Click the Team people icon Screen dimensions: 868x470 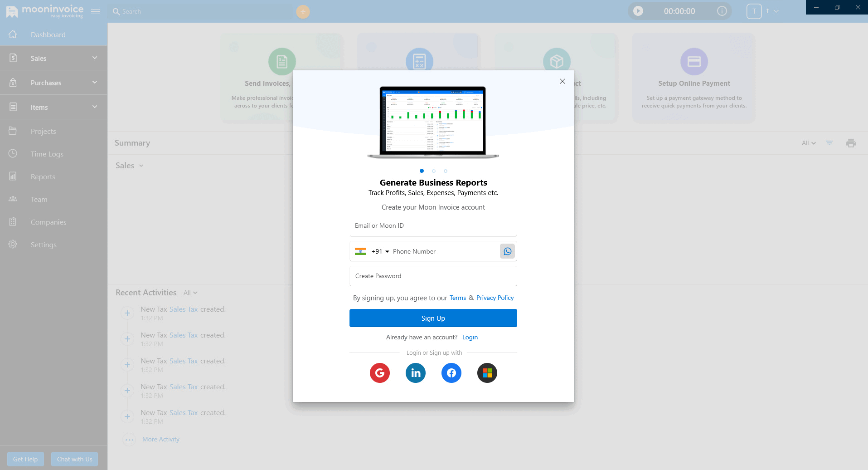13,199
